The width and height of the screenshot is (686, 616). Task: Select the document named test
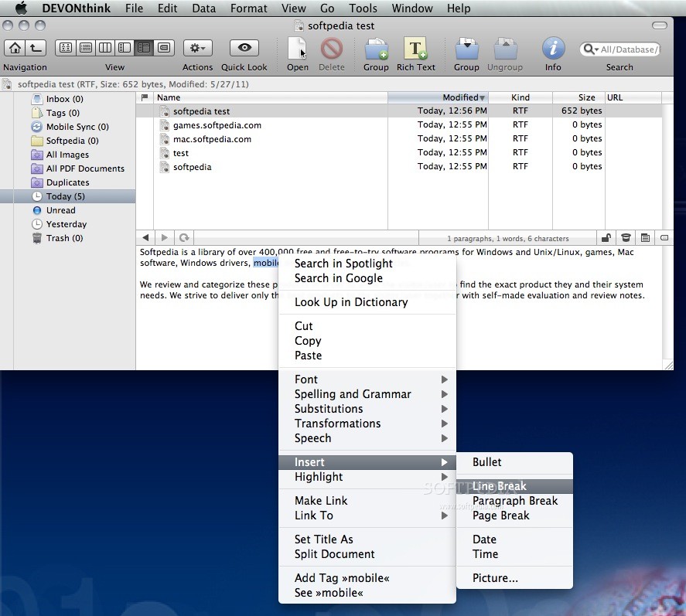398,153
